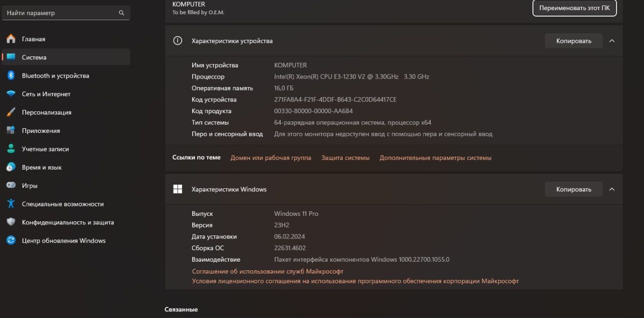Click the Сеть и Интернет wifi icon

pyautogui.click(x=11, y=94)
